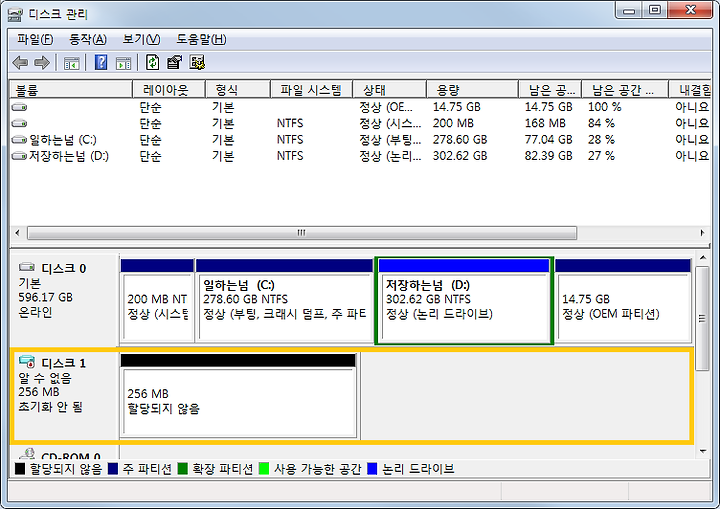Click the 알 수 없음 label under 디스크 1
The image size is (720, 509).
pos(45,378)
